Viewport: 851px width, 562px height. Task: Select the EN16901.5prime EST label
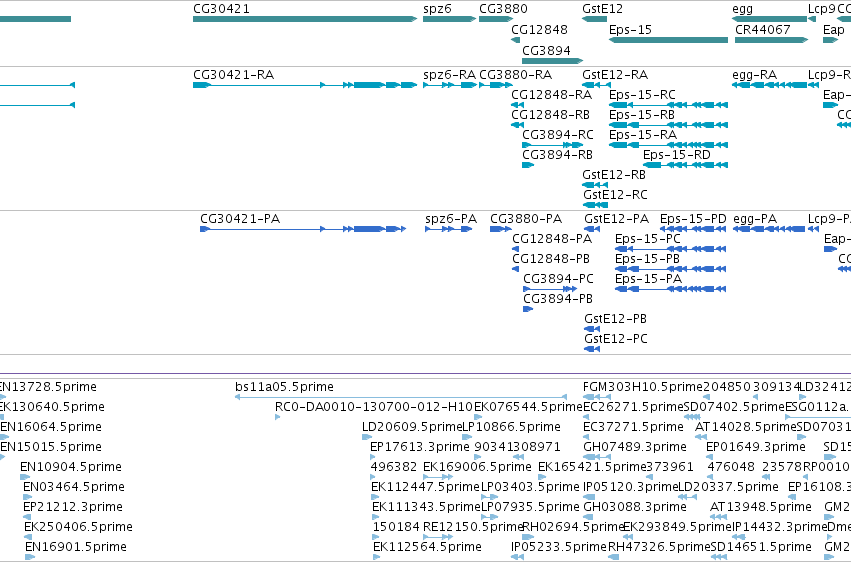(76, 547)
